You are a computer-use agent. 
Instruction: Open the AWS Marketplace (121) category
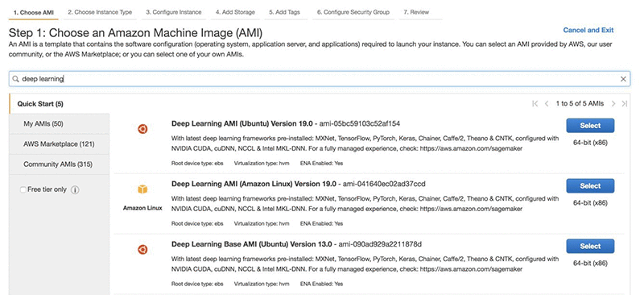pos(60,144)
